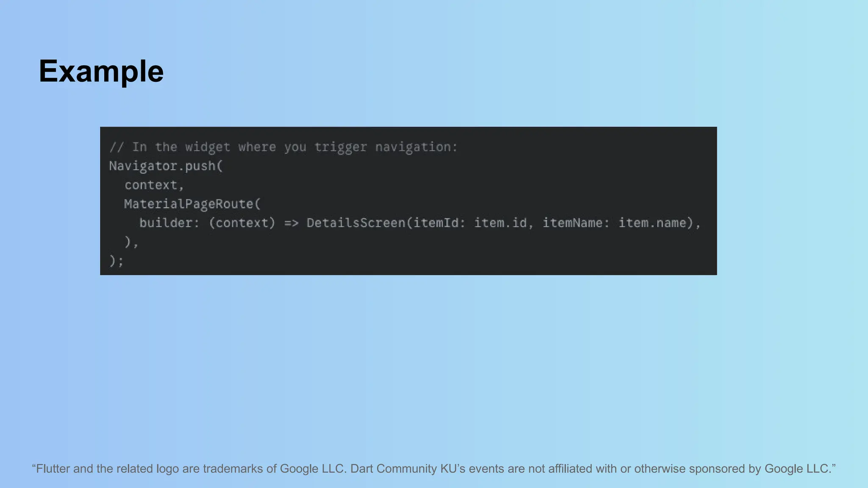This screenshot has width=868, height=488.
Task: Click the word "Flutter" in the footer
Action: [x=53, y=469]
